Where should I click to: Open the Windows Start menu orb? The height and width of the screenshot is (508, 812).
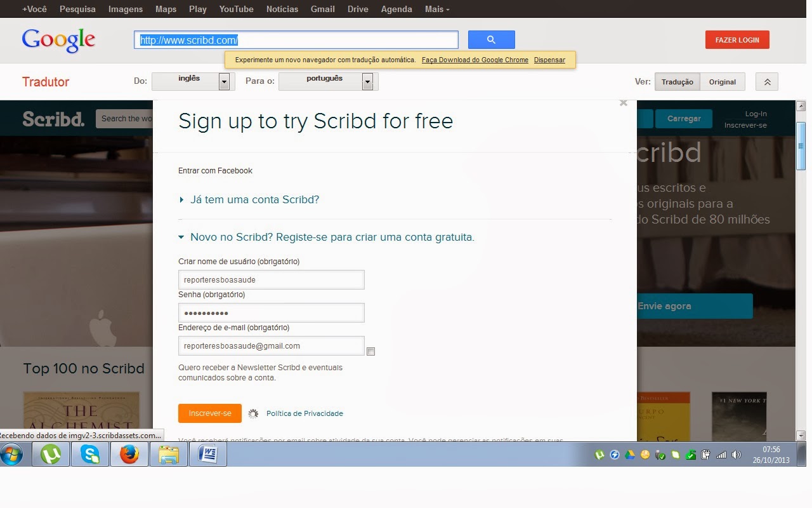(11, 455)
